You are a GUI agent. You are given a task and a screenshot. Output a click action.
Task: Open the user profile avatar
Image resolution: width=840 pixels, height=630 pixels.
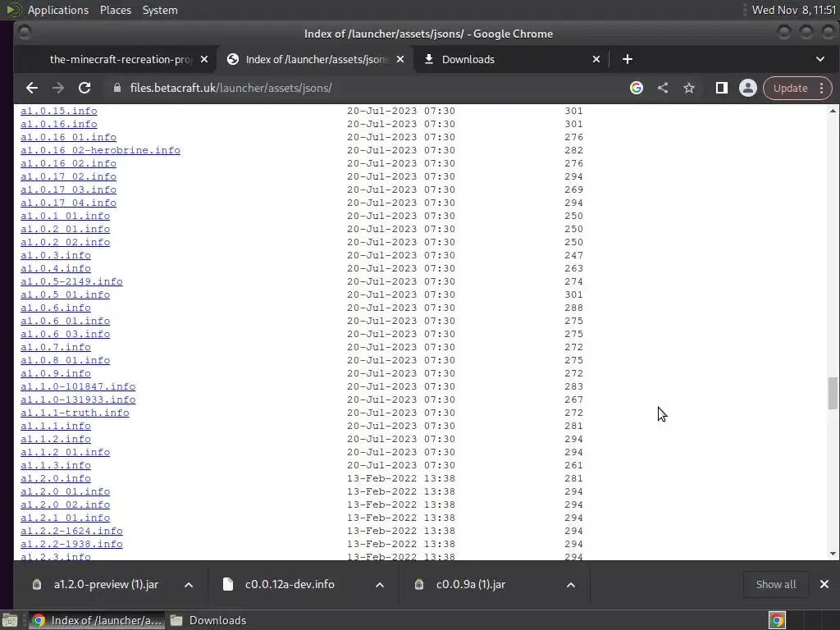tap(748, 89)
